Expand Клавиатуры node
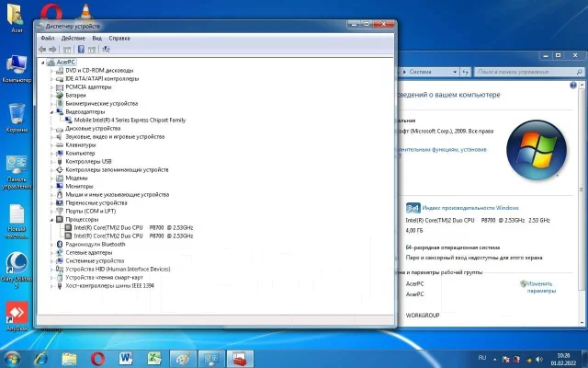 (x=51, y=145)
